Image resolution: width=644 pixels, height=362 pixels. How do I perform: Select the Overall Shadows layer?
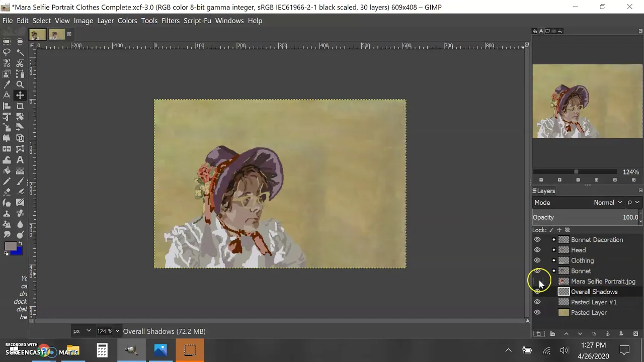click(x=594, y=292)
